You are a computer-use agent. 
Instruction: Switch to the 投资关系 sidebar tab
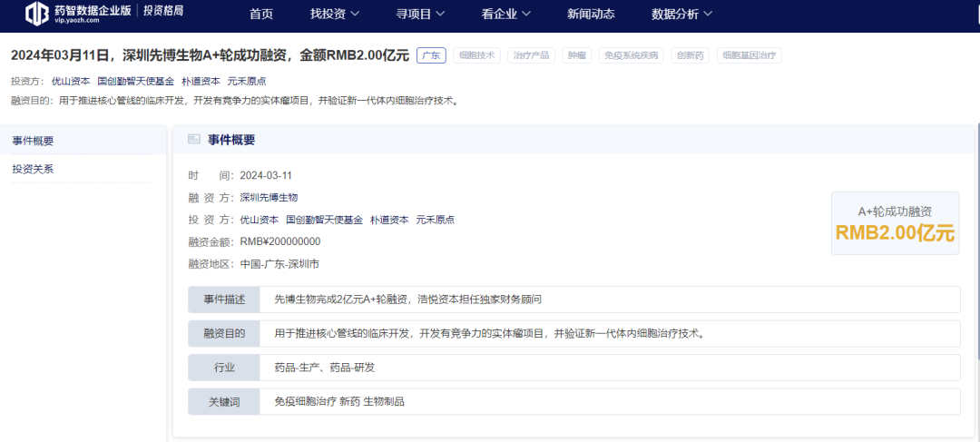tap(33, 169)
